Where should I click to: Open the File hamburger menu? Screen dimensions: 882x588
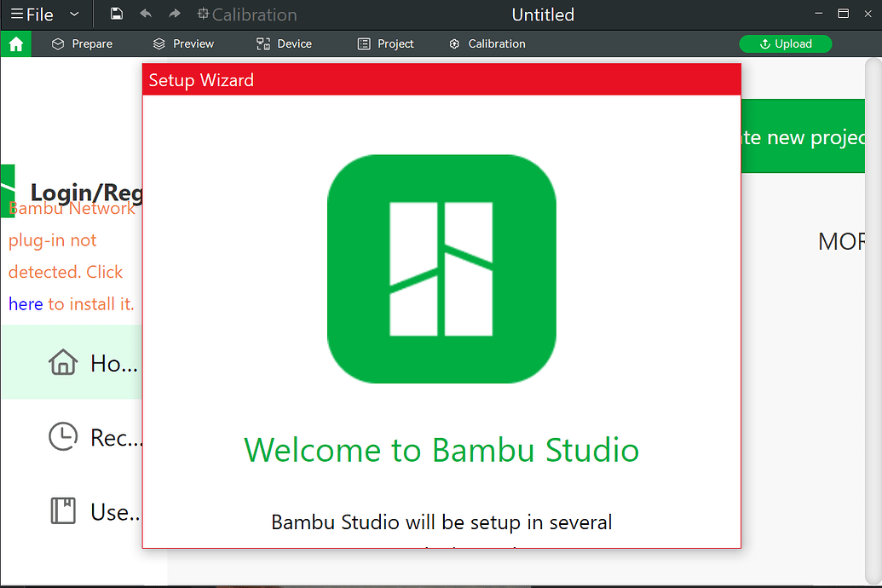[32, 14]
